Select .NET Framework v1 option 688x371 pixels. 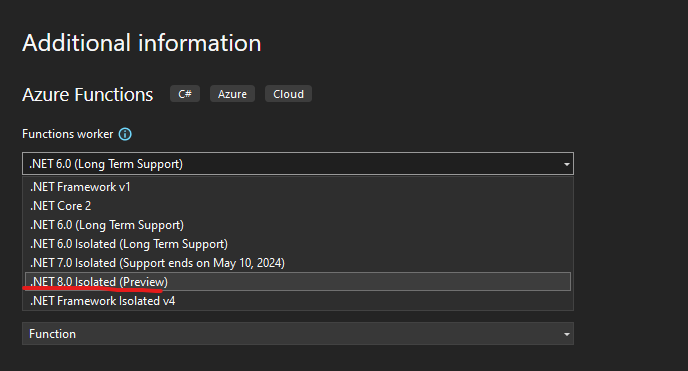[x=298, y=187]
